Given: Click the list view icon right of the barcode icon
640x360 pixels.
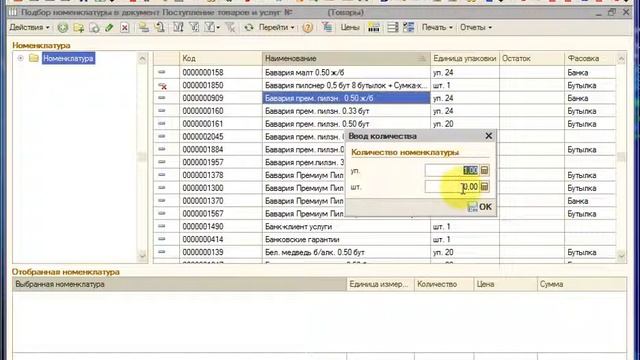Looking at the screenshot, I should tap(393, 28).
